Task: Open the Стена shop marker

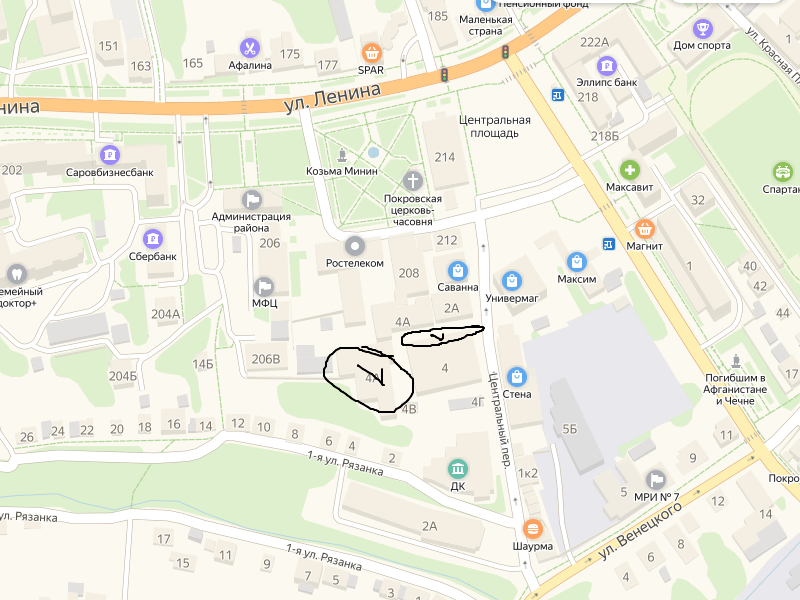Action: [x=517, y=377]
